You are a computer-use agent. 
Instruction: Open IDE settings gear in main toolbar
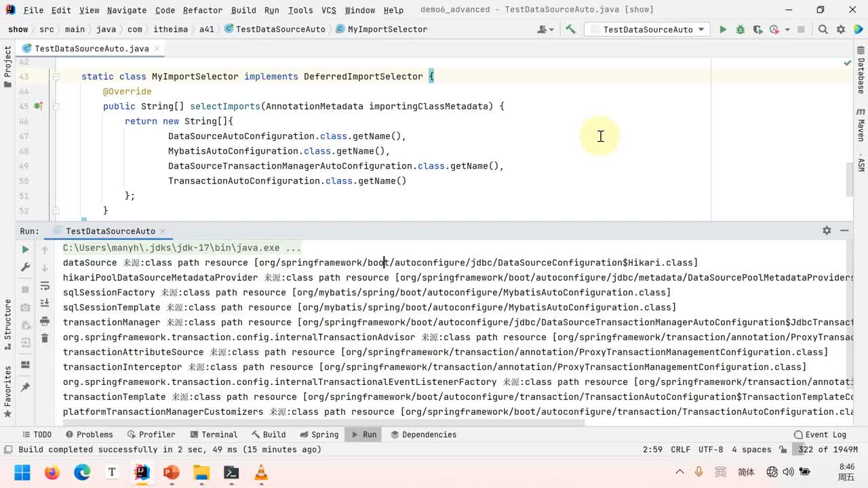[x=841, y=29]
